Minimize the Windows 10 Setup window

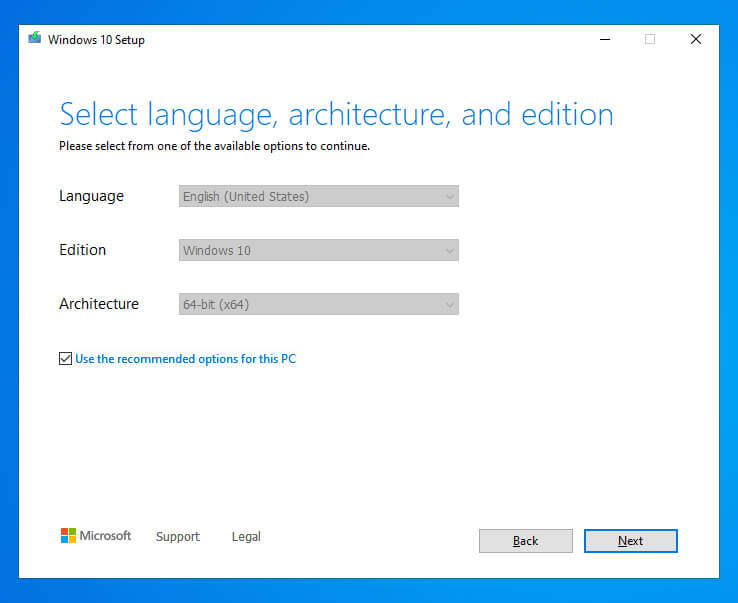coord(605,39)
